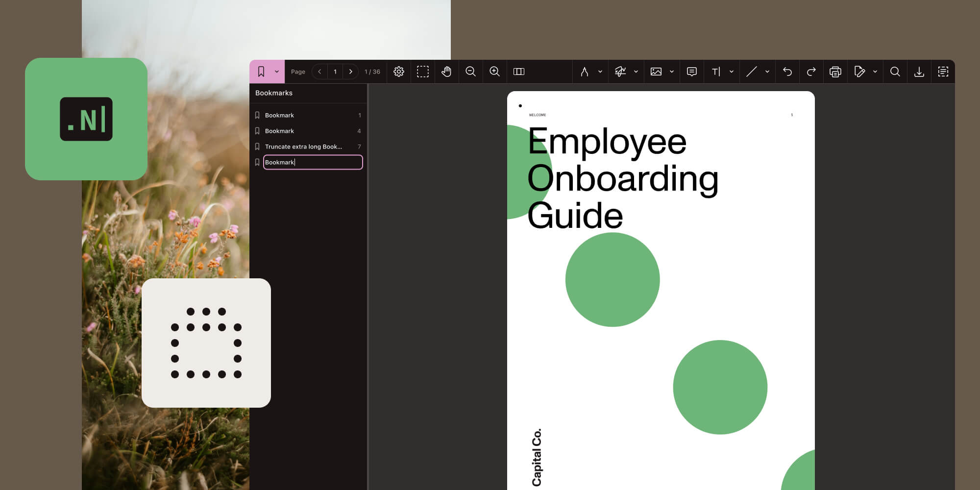Open the document search magnifier
This screenshot has width=980, height=490.
point(895,72)
